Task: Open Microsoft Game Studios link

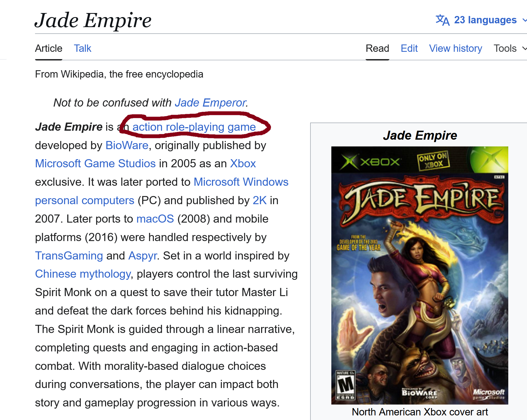Action: (x=95, y=164)
